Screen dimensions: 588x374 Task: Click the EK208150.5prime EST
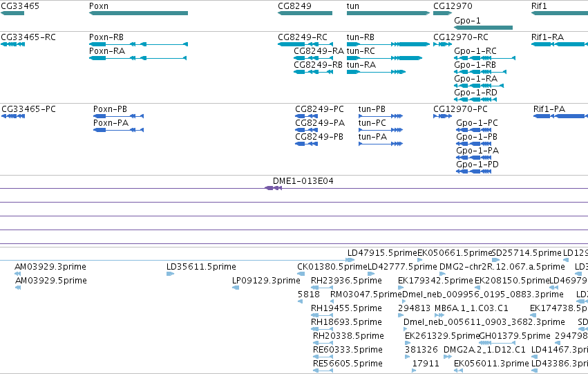[477, 288]
